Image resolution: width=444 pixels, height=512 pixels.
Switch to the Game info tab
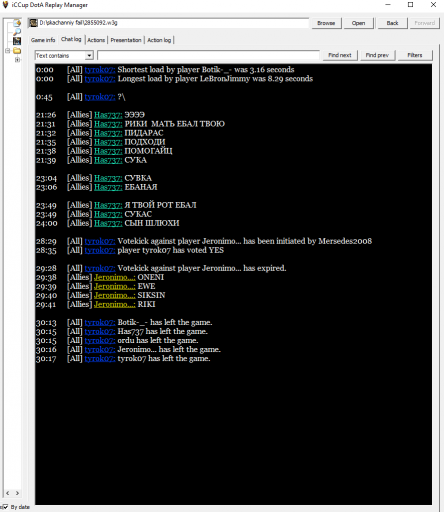pyautogui.click(x=43, y=40)
